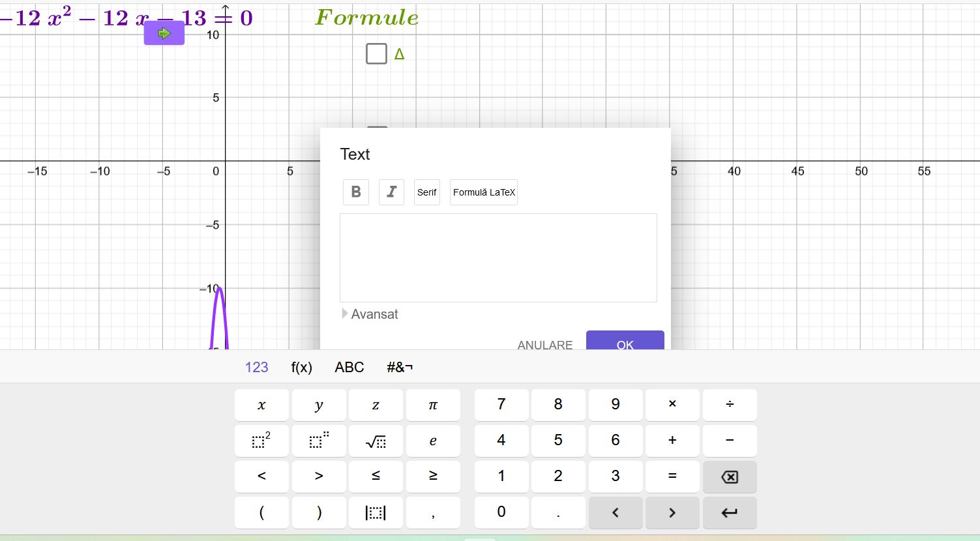
Task: Tap the less-than-or-equal key
Action: (x=376, y=476)
